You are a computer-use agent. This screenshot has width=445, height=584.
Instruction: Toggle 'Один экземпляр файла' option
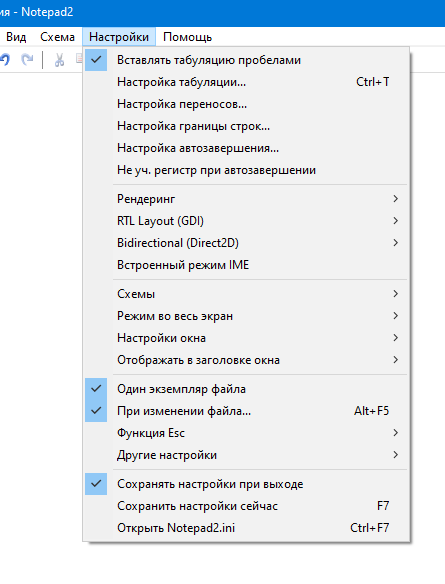point(247,389)
